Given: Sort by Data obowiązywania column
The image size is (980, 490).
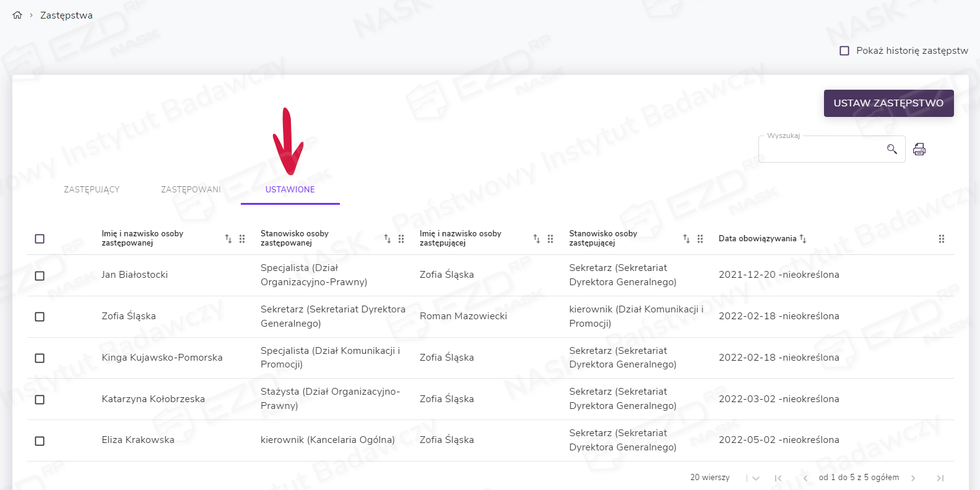Looking at the screenshot, I should (803, 239).
